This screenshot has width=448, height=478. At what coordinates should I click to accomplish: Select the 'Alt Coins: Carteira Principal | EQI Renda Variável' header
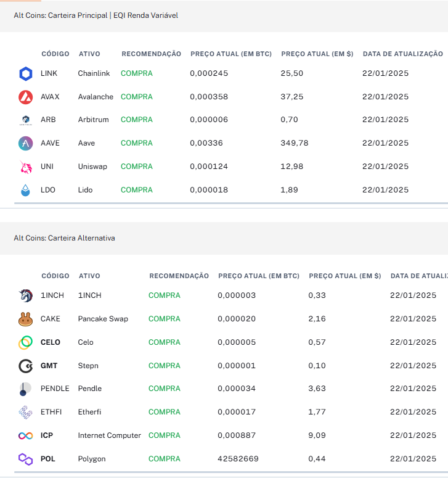tap(96, 15)
